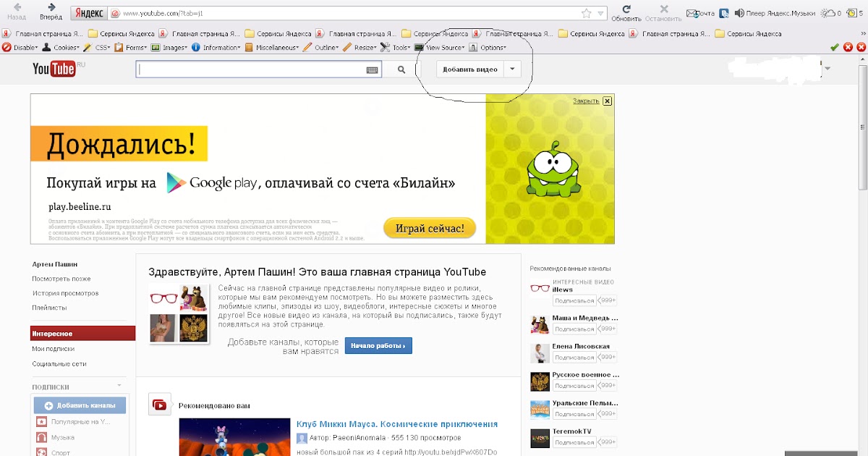Open the Forms developer menu
The width and height of the screenshot is (868, 456).
(x=131, y=47)
